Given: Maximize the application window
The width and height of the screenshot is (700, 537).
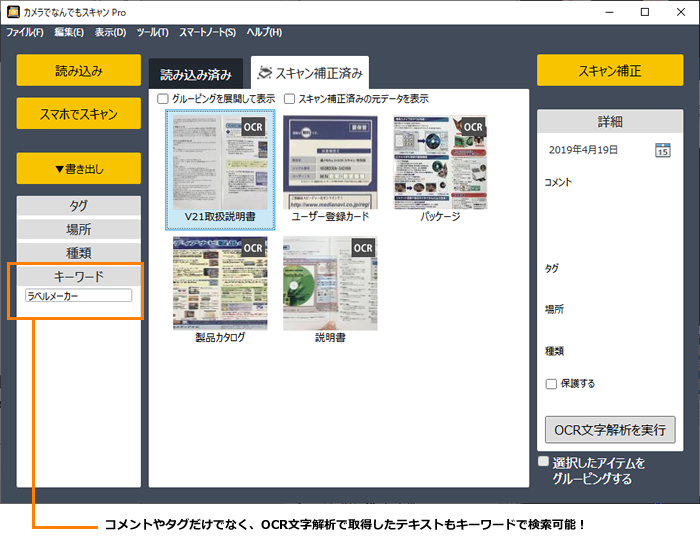Looking at the screenshot, I should click(x=645, y=12).
